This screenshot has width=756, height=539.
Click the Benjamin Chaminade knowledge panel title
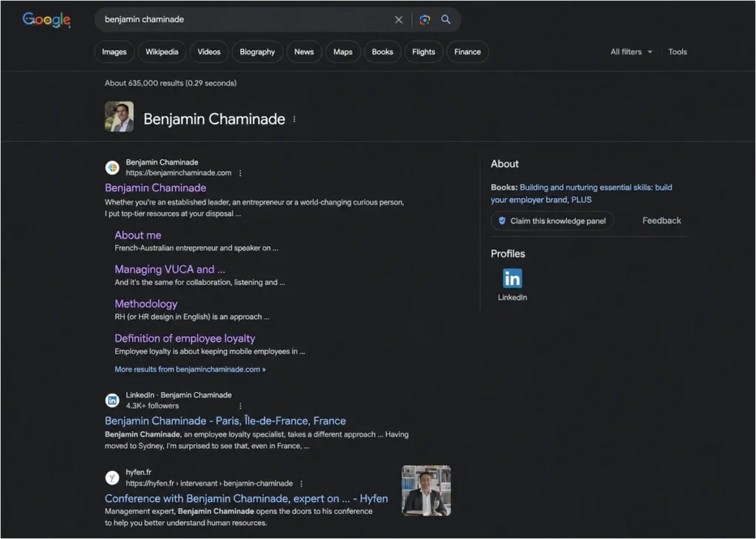click(214, 119)
